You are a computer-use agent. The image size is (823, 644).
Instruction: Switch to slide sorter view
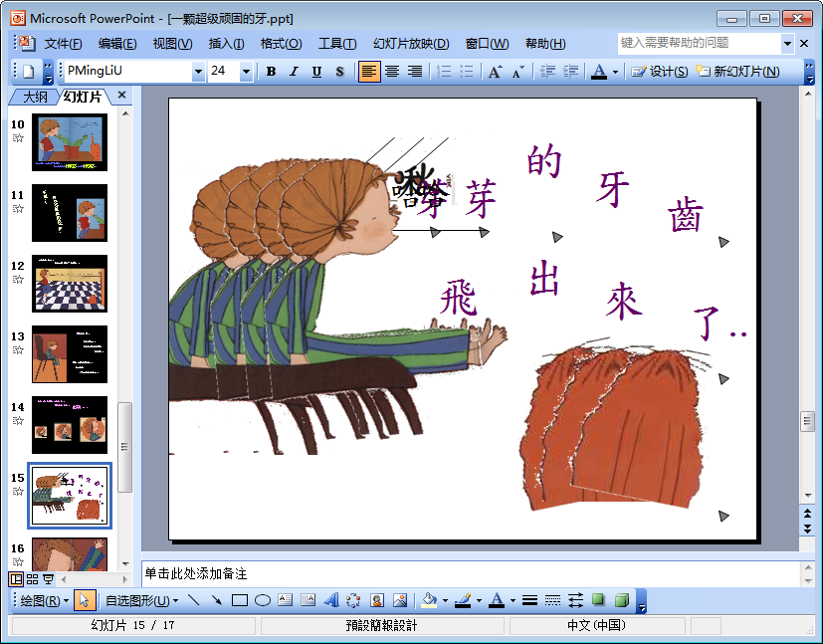33,579
